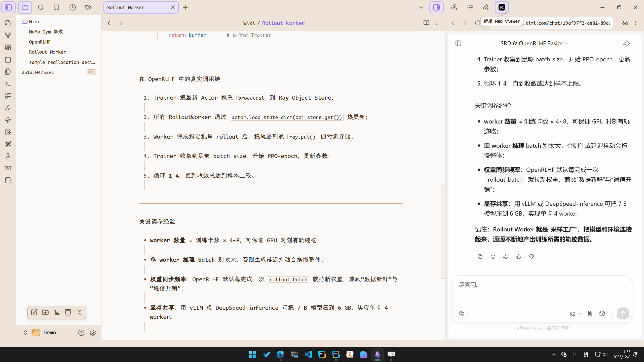Attach file using paperclip icon
This screenshot has width=644, height=362.
click(590, 313)
